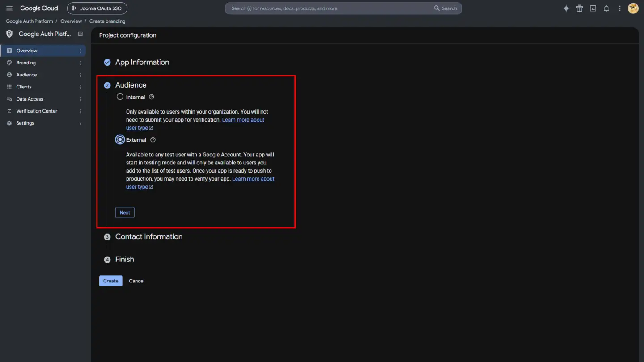Activate Cloud Shell terminal icon

point(593,8)
